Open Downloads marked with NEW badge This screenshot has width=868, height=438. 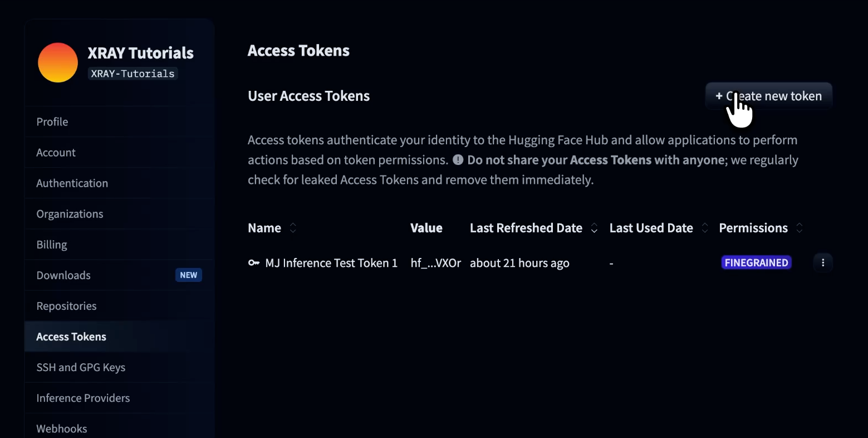(x=119, y=275)
